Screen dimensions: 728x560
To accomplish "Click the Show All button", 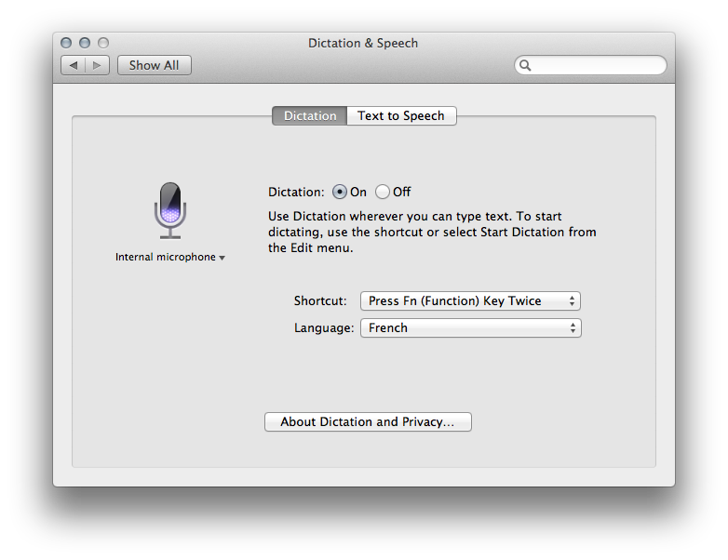I will click(x=155, y=65).
